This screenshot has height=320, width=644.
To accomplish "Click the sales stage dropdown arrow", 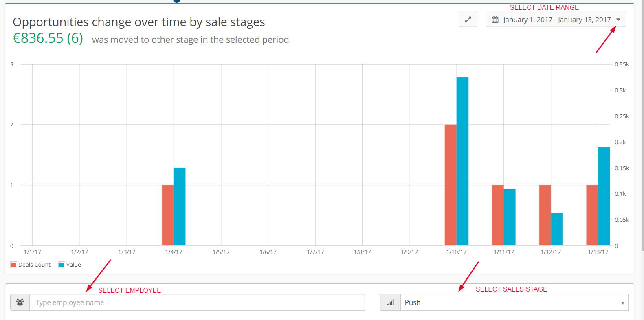I will pos(622,303).
